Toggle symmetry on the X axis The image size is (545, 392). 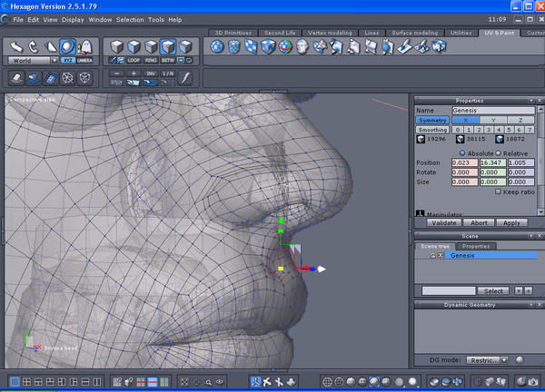tap(464, 120)
